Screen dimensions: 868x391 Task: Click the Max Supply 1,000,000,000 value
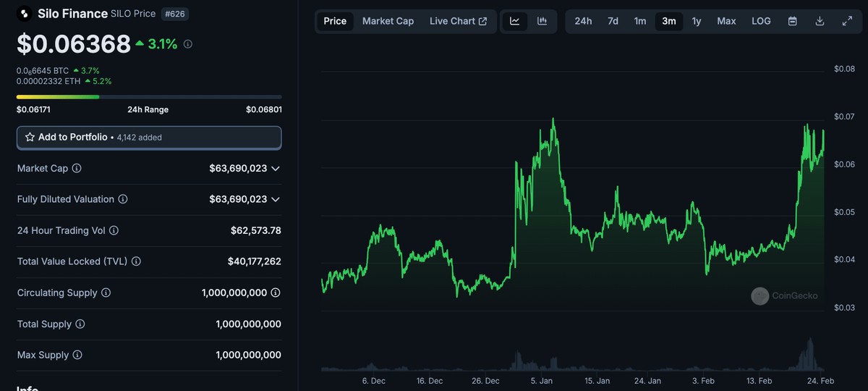point(248,355)
